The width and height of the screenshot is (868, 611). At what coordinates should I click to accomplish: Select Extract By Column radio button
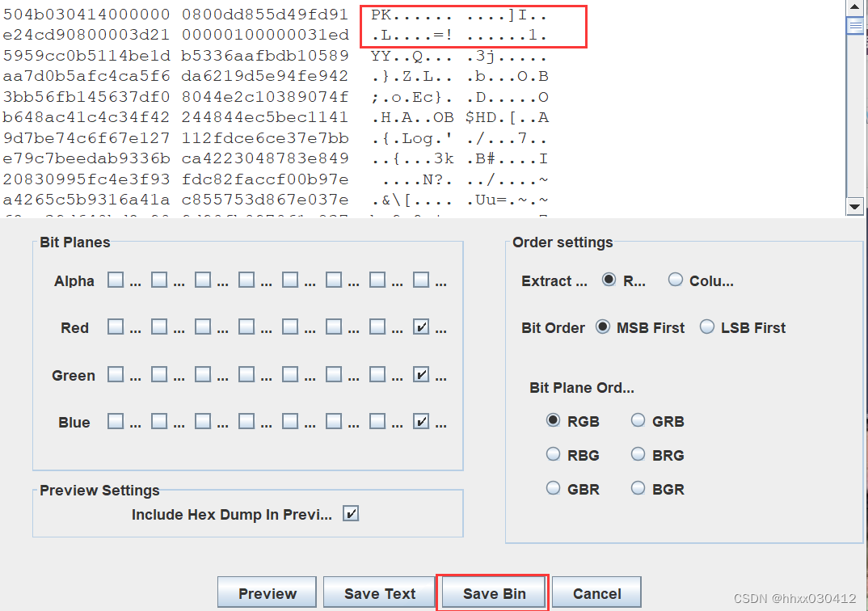click(x=676, y=280)
